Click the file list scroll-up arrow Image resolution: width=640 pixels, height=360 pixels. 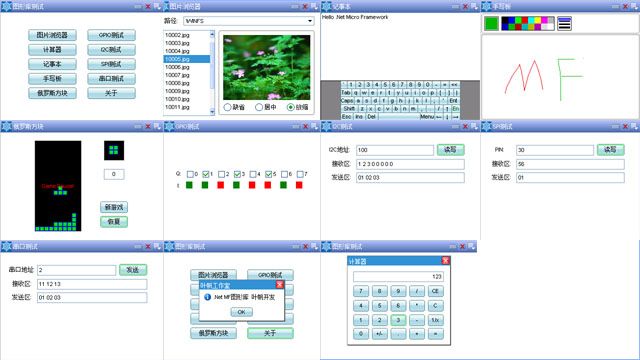point(212,34)
